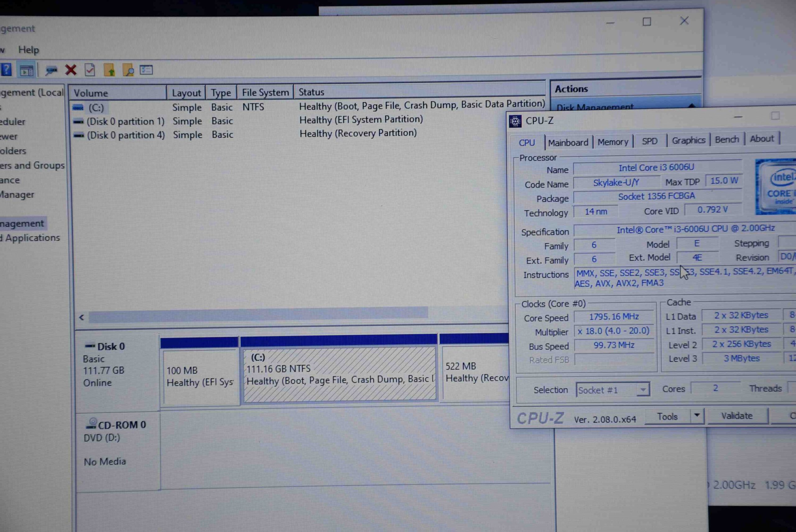This screenshot has height=532, width=796.
Task: Toggle the Show/Hide Action Pane toolbar icon
Action: [x=26, y=70]
